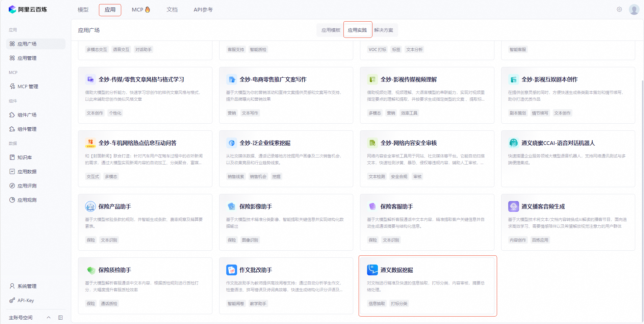
Task: Open the 作文批改助手 card title
Action: tap(256, 270)
